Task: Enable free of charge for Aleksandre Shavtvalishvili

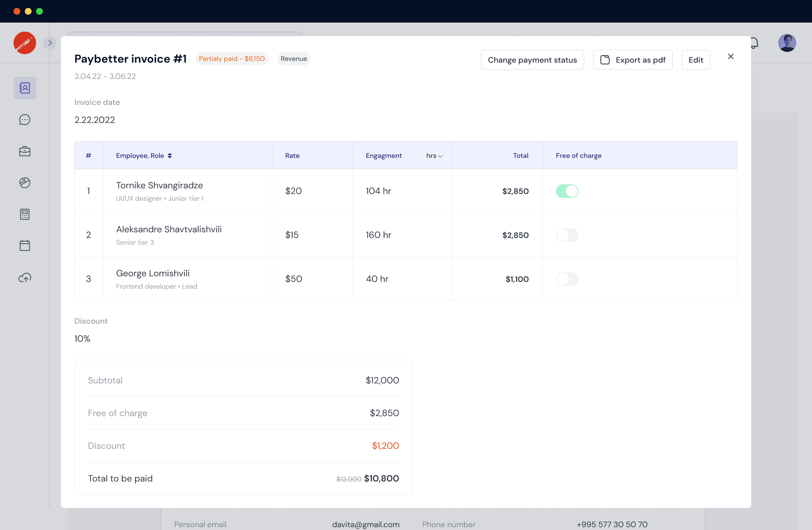Action: [x=567, y=235]
